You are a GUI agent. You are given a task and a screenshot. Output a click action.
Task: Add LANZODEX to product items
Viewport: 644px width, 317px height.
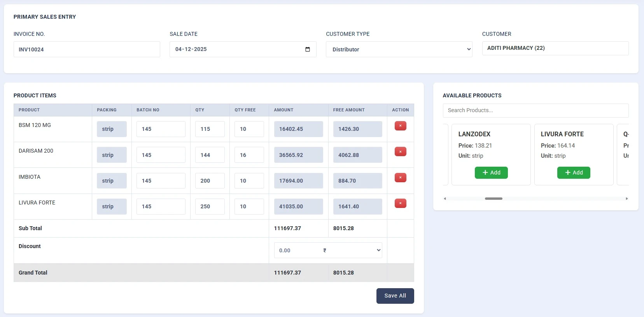(491, 173)
